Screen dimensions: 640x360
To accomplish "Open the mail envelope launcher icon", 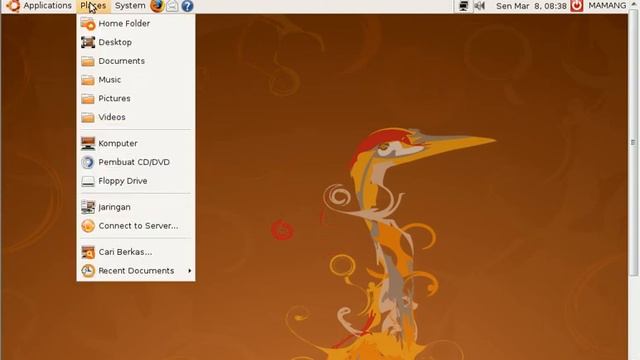I will point(172,6).
